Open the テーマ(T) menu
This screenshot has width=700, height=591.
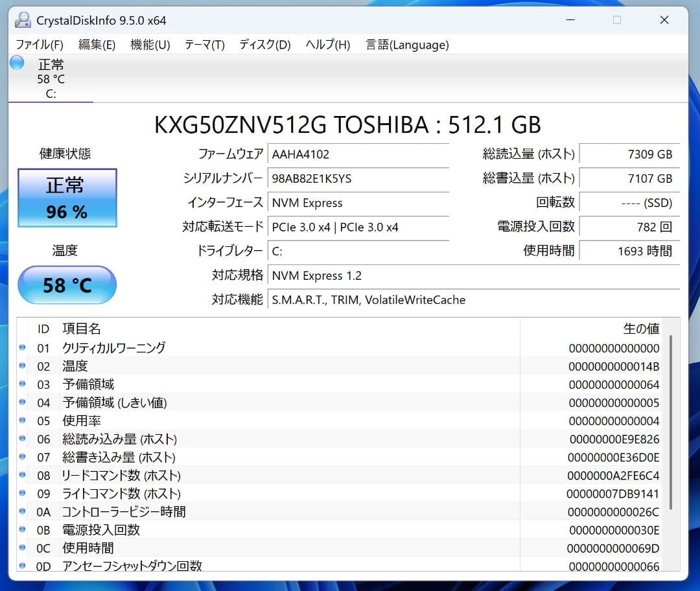point(204,45)
